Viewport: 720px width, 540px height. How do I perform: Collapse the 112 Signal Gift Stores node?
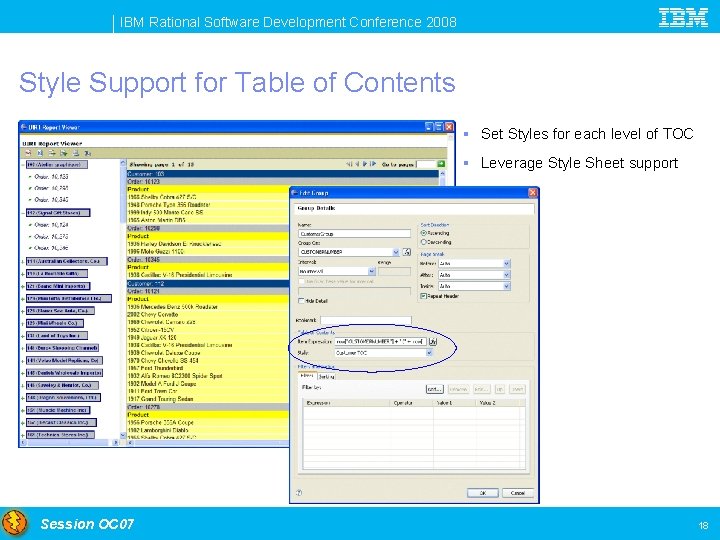[22, 213]
